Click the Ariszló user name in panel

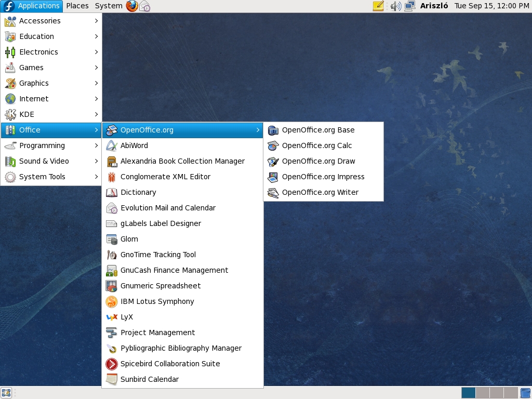click(434, 6)
